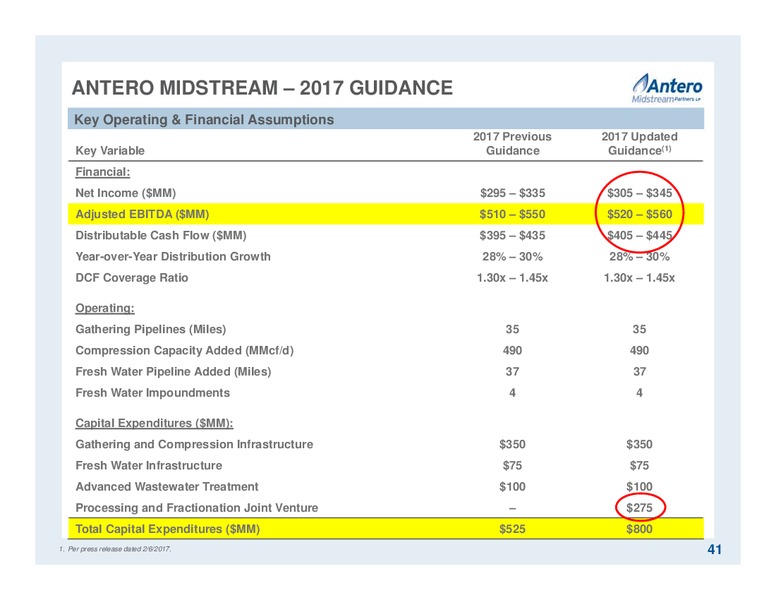Select "$100" in the Updated Guidance column

point(639,487)
